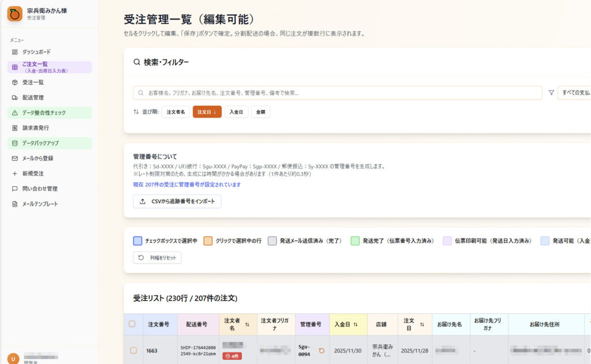Click the 問い合わせ管理 chat bubble icon

(x=14, y=190)
